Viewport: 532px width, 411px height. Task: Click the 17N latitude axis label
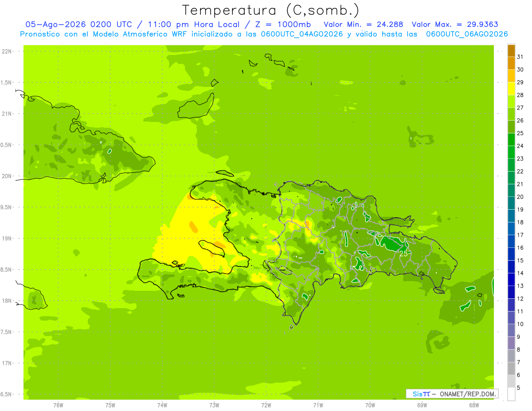click(7, 363)
